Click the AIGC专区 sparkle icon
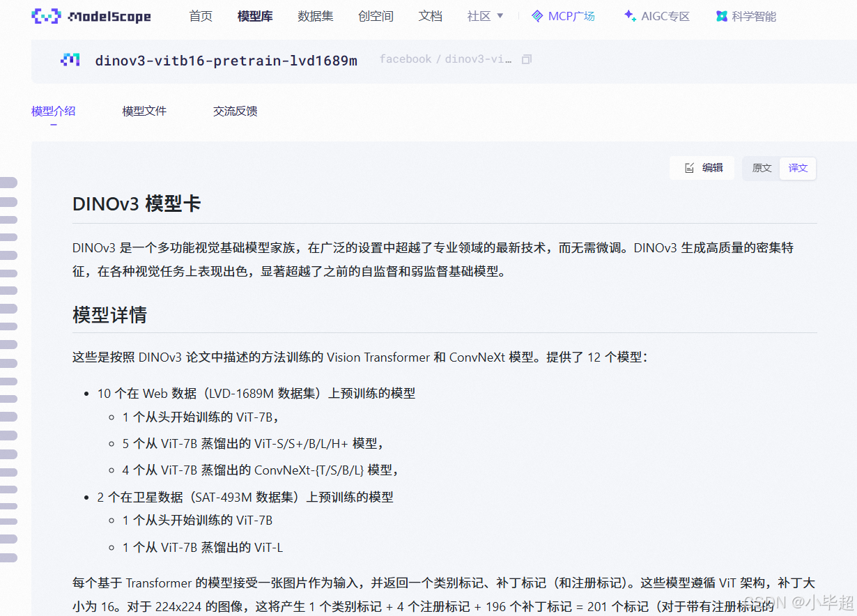Image resolution: width=857 pixels, height=616 pixels. point(629,15)
